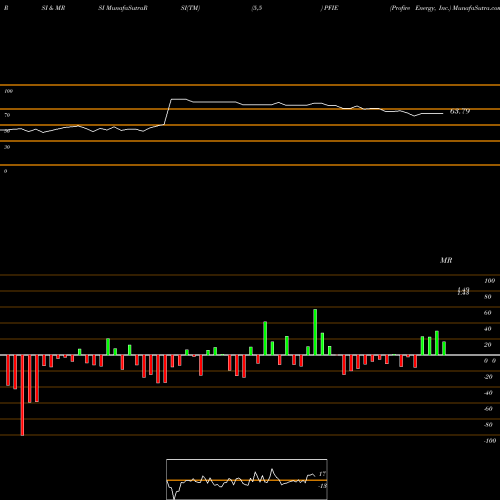Click the positive 80 axis label in MR panel
Screen dimensions: 500x500
(488, 297)
